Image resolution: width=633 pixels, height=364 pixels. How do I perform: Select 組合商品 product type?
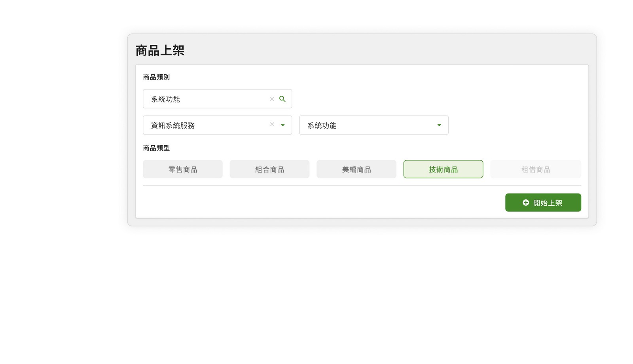tap(269, 169)
